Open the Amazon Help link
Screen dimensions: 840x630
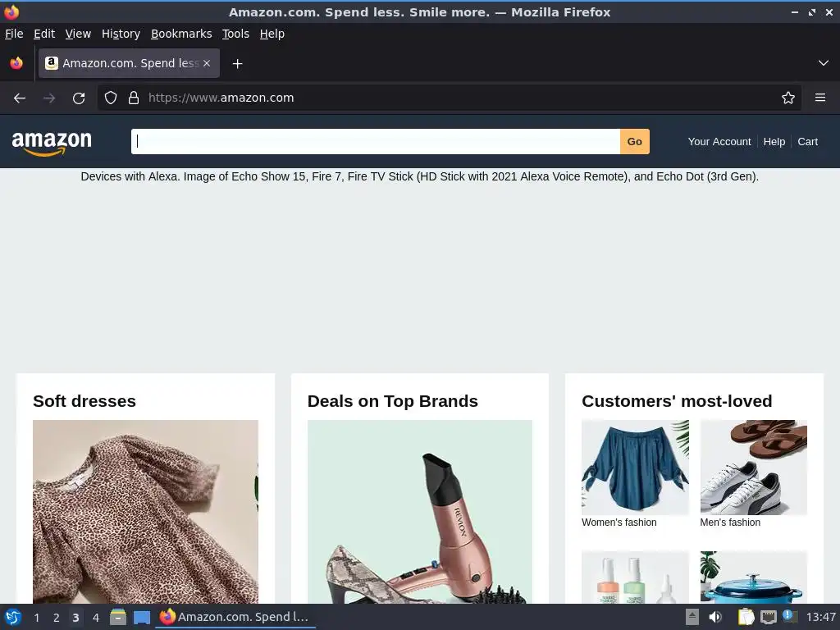[774, 141]
